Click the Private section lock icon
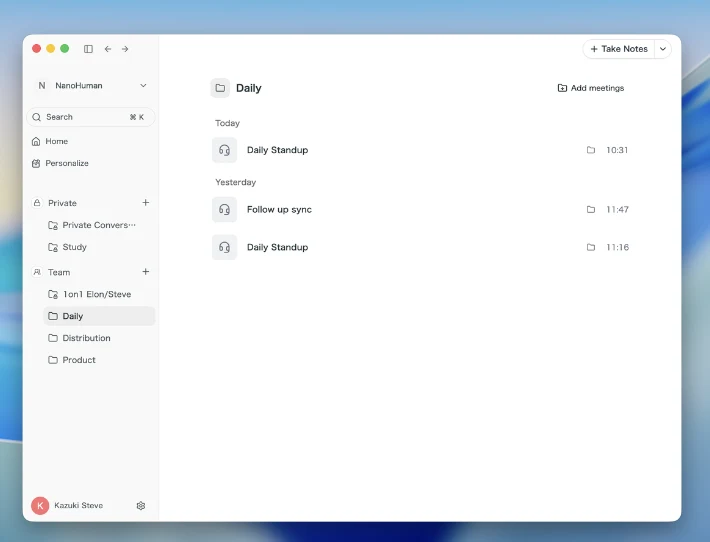 [x=37, y=203]
